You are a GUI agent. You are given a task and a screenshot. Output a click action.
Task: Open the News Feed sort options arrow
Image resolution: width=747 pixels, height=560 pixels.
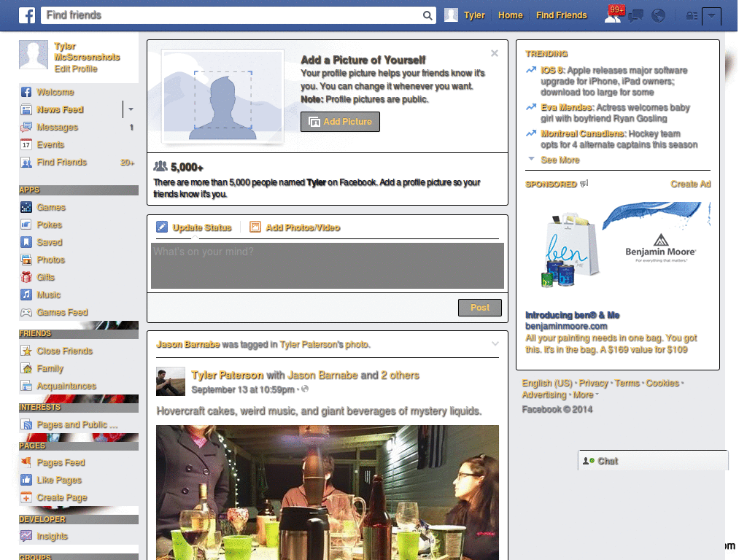click(x=130, y=109)
